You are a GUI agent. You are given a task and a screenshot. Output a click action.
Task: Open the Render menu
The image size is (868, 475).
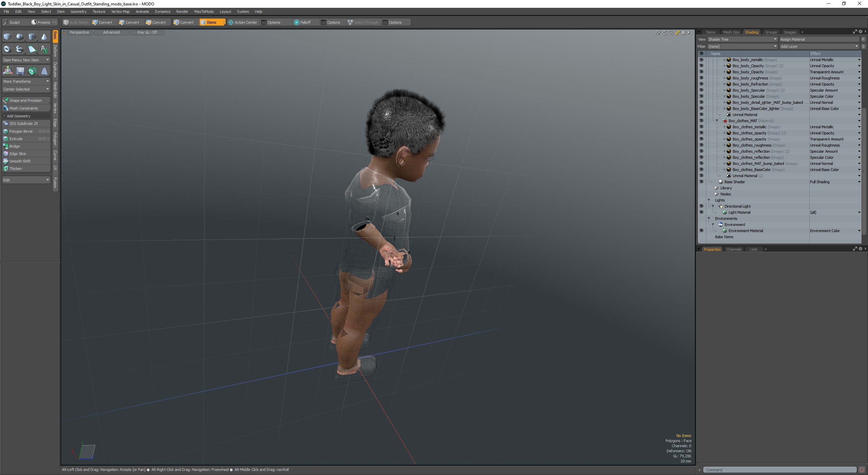click(182, 12)
